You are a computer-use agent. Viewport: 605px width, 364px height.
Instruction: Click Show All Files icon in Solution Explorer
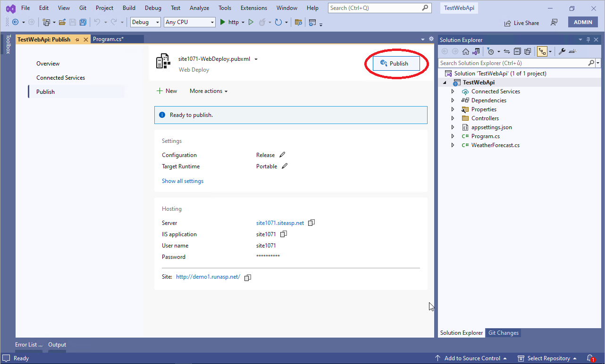(528, 51)
